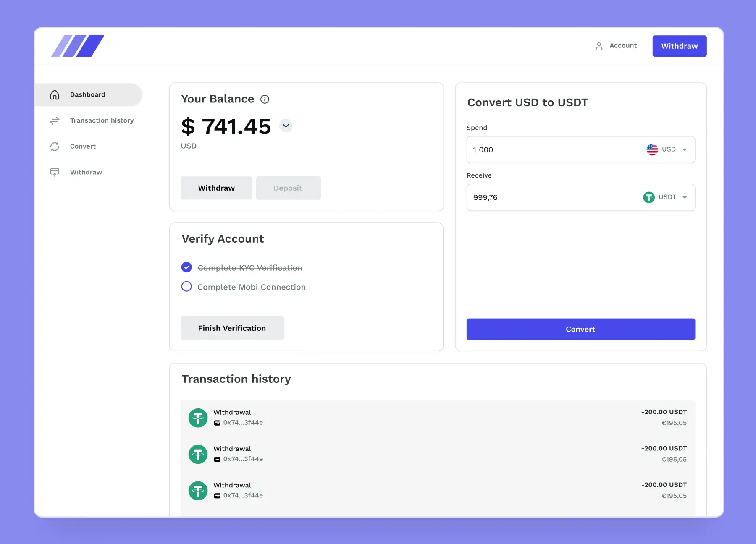
Task: Check the Complete Mobi Connection circle
Action: 186,287
